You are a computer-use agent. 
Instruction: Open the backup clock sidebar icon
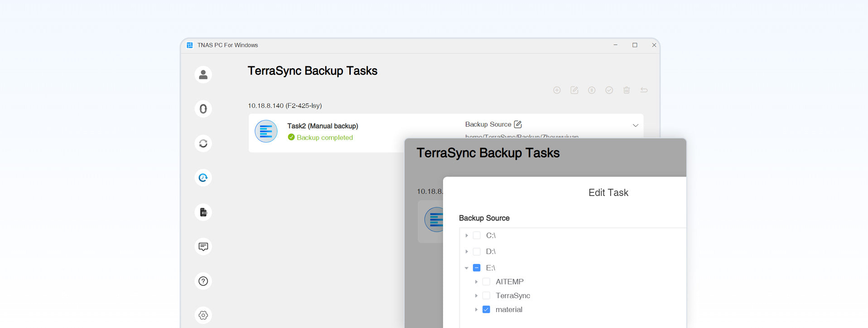[203, 178]
